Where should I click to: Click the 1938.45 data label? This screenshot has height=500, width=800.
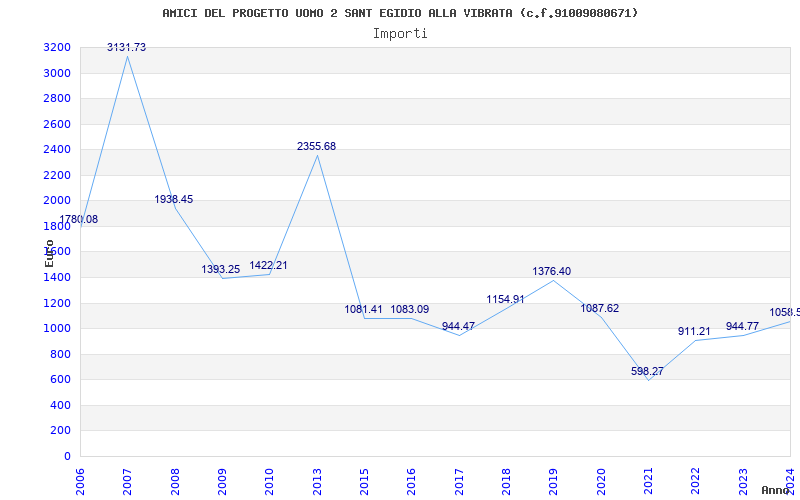coord(173,199)
